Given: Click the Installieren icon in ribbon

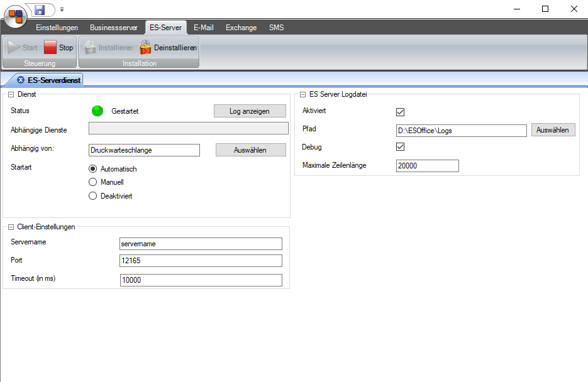Looking at the screenshot, I should coord(90,48).
